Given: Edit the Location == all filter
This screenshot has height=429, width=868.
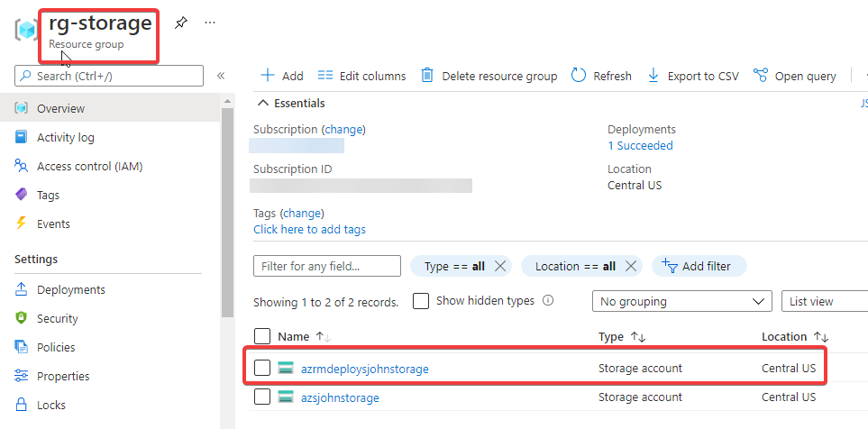Looking at the screenshot, I should pos(575,266).
